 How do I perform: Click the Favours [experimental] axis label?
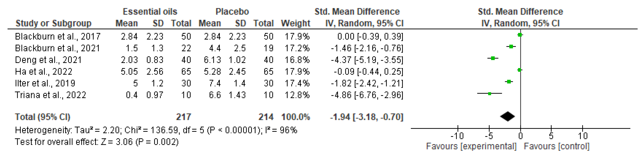click(x=471, y=146)
